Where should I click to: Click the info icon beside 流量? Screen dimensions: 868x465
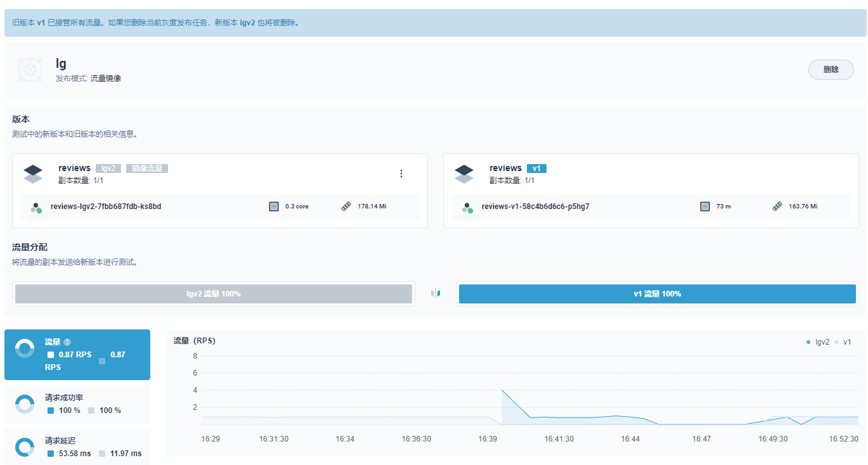click(x=67, y=342)
